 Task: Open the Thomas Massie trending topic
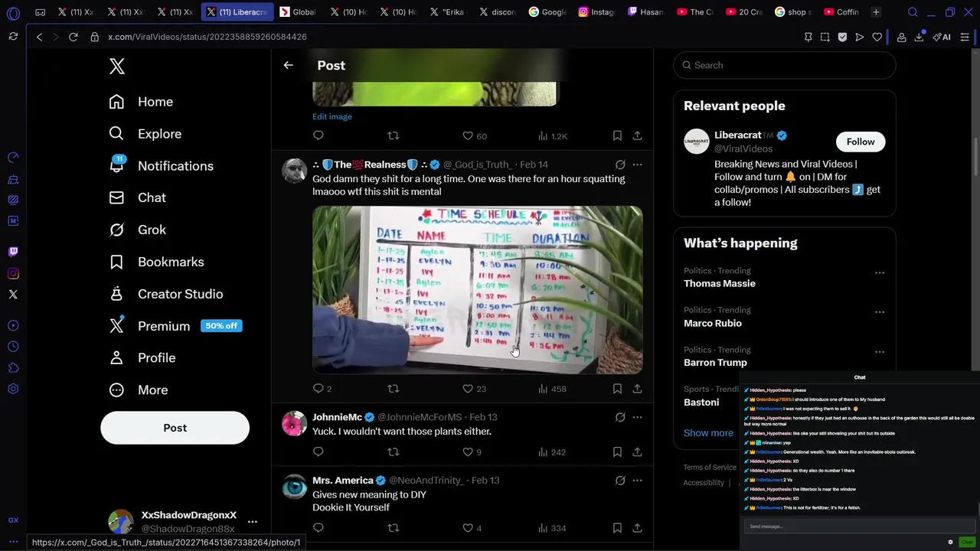point(720,283)
